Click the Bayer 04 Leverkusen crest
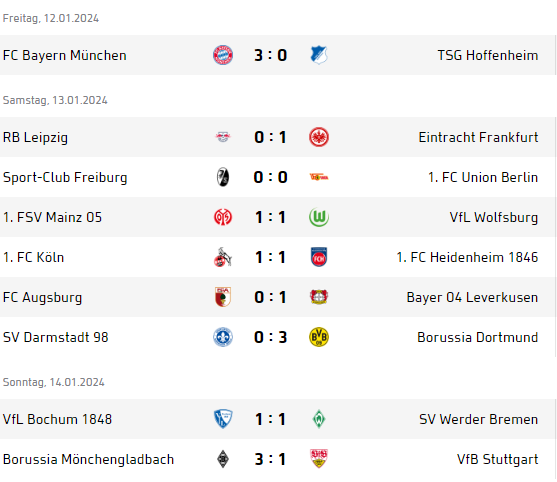557x482 pixels. (x=319, y=297)
